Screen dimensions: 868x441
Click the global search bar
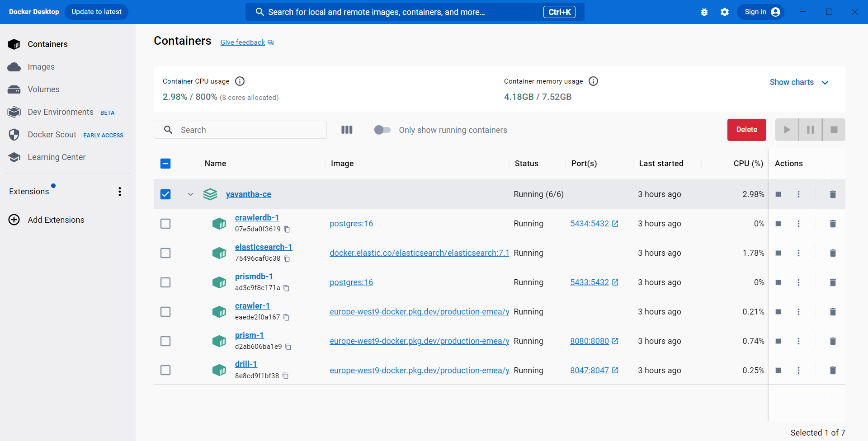[x=415, y=12]
